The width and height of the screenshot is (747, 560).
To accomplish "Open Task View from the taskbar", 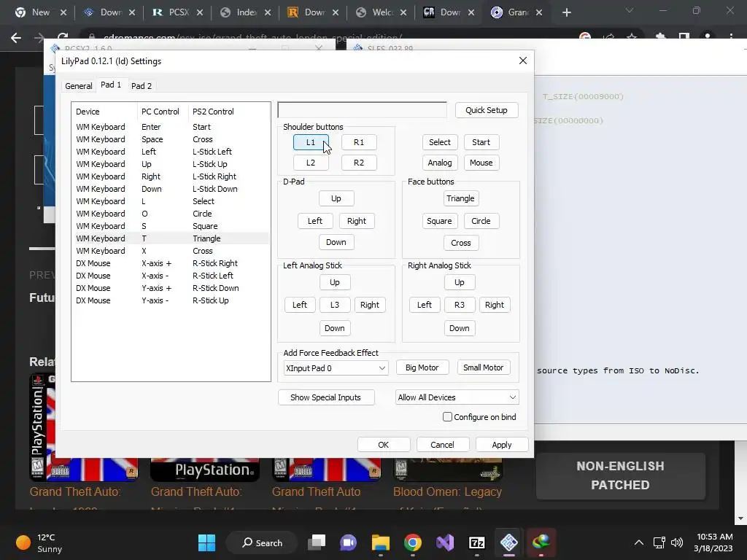I will click(317, 542).
